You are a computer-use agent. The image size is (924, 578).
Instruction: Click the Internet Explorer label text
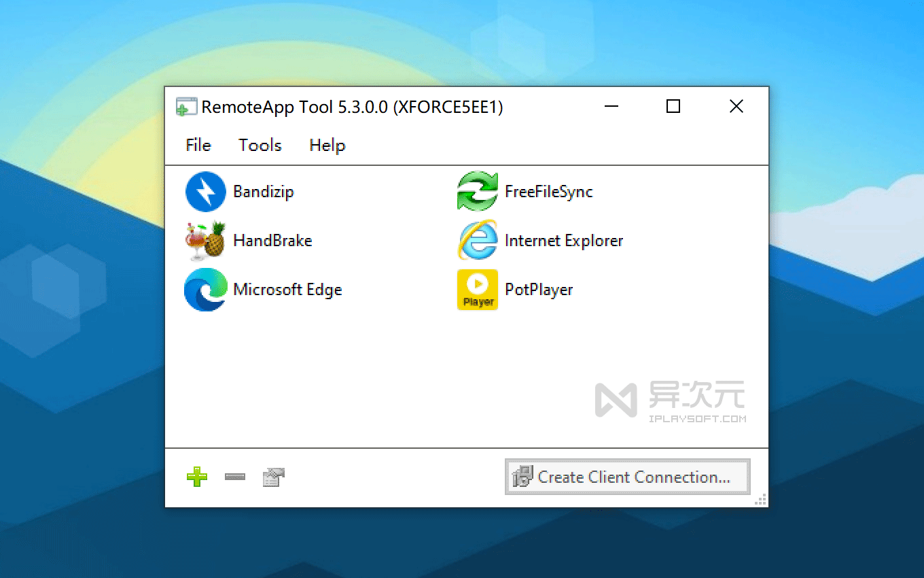[563, 240]
